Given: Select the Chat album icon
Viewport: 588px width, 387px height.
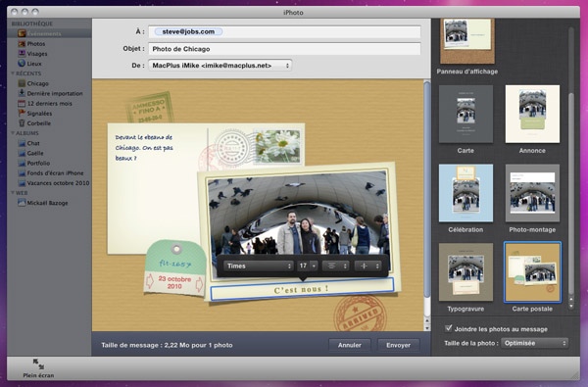Looking at the screenshot, I should pyautogui.click(x=22, y=143).
